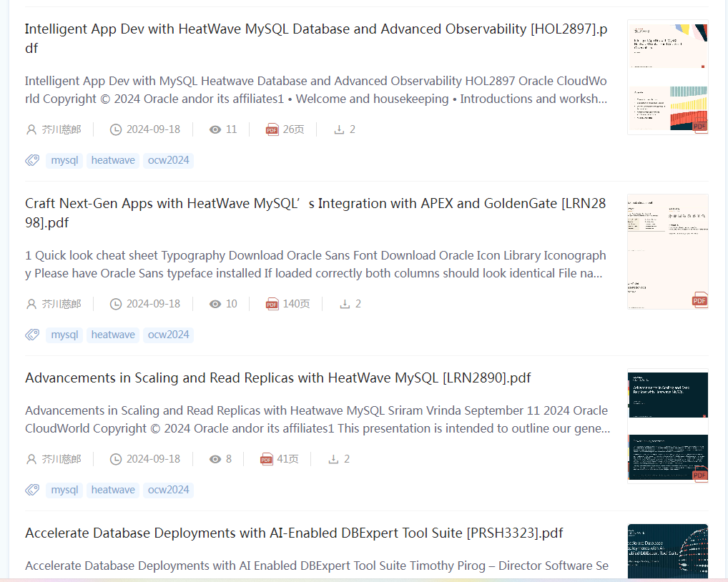Click heatwave tag under HOL2897 document
The width and height of the screenshot is (728, 582).
(113, 161)
